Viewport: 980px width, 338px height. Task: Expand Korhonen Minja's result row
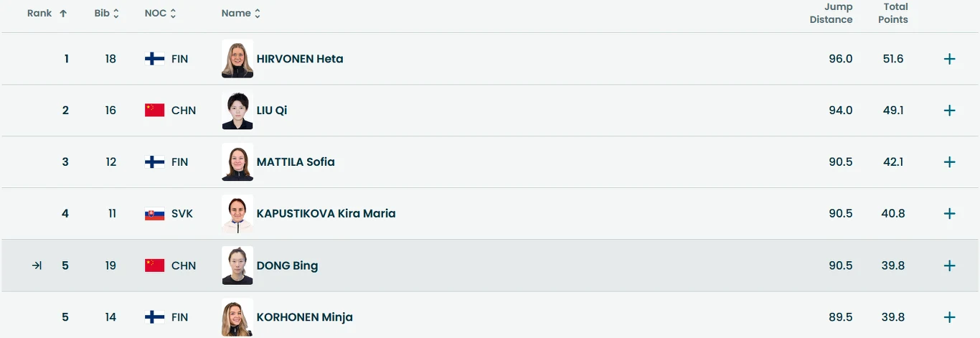click(x=949, y=317)
